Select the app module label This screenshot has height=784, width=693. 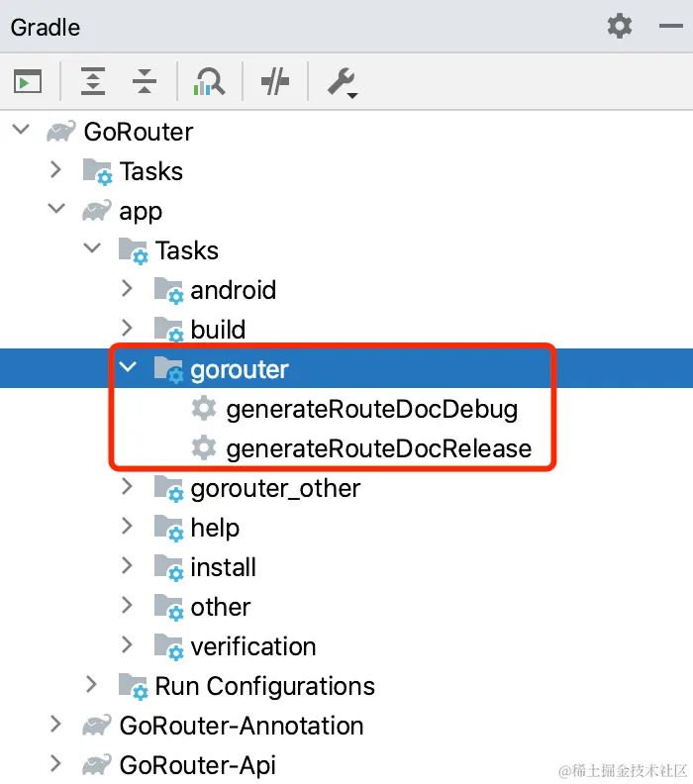click(141, 212)
